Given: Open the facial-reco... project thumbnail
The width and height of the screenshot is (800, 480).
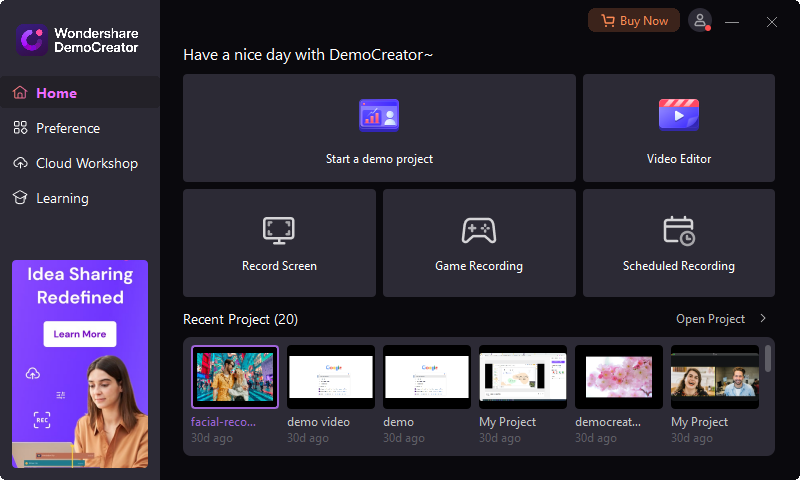Looking at the screenshot, I should pos(235,377).
